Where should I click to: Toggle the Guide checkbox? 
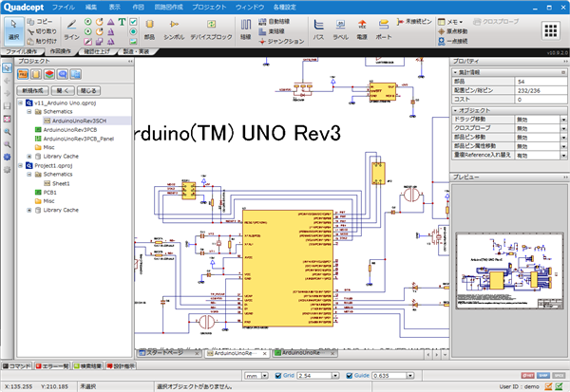[350, 376]
